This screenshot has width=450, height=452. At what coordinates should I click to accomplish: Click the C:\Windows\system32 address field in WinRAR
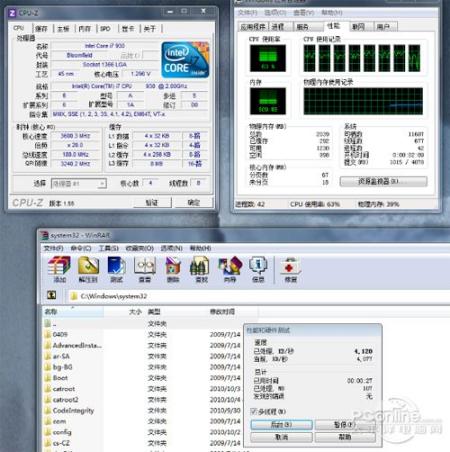tap(258, 296)
